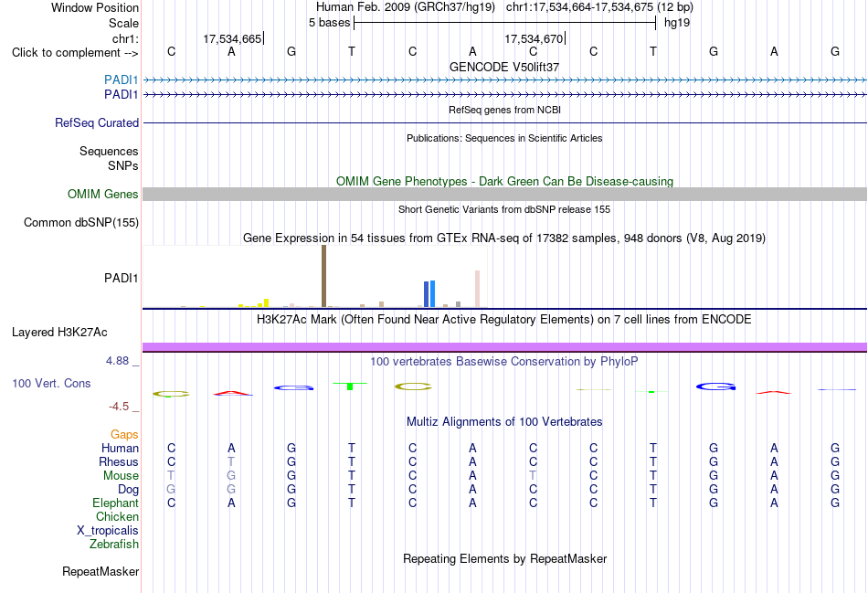Screen dimensions: 868x593
Task: Click the GTEx Gene Expression title text
Action: [504, 238]
